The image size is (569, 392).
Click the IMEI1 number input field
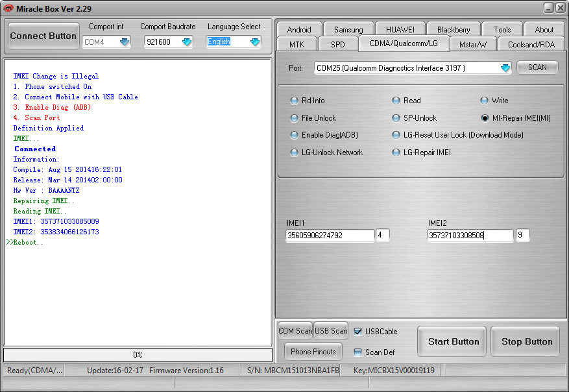pyautogui.click(x=330, y=235)
